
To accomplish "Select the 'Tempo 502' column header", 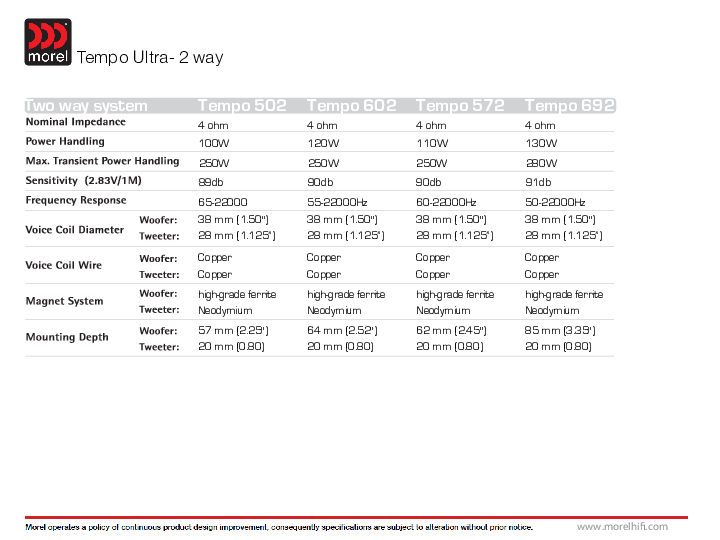I will [242, 106].
